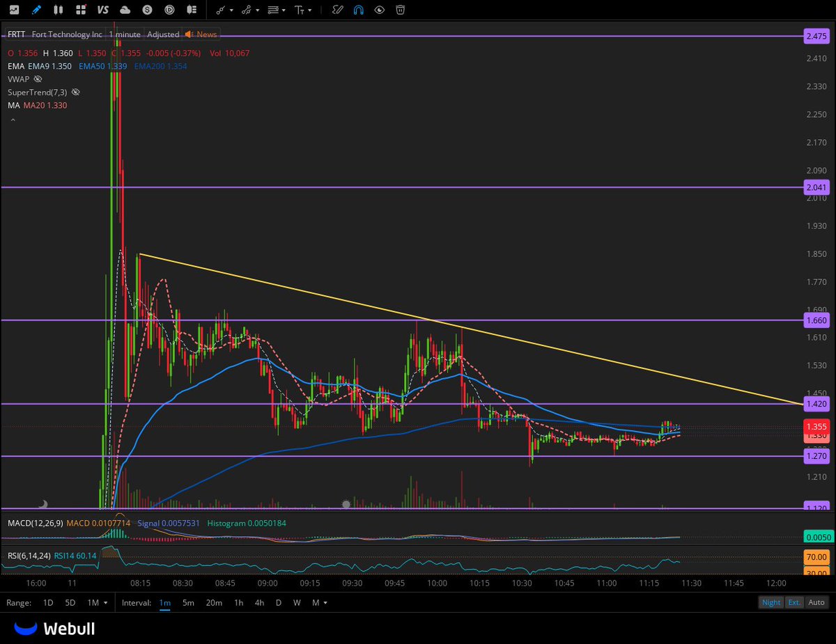
Task: Open the candlestick style icon
Action: click(59, 10)
